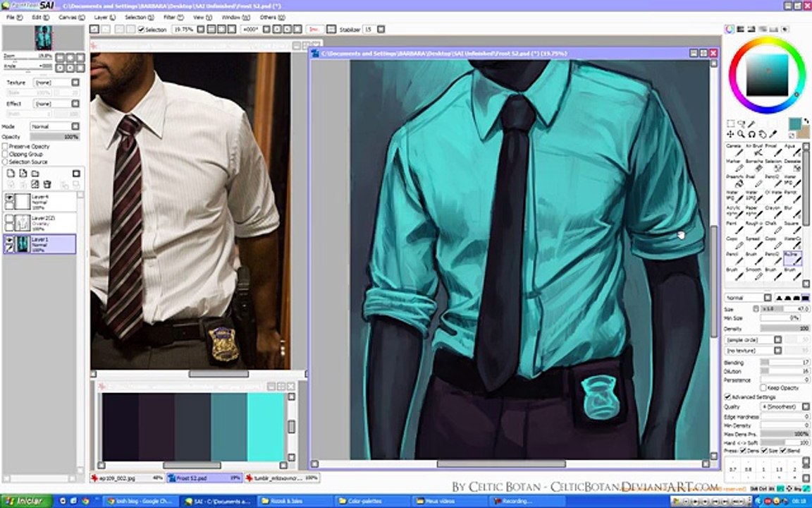This screenshot has width=812, height=508.
Task: Create a new layer
Action: [11, 174]
